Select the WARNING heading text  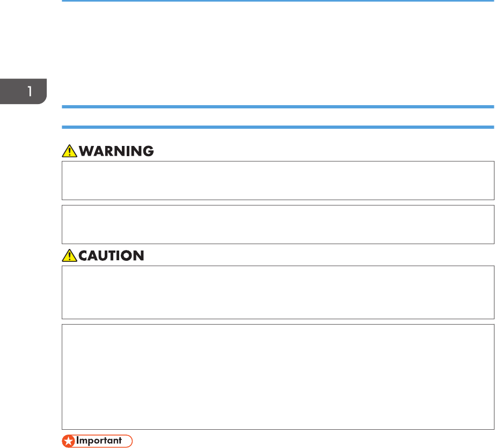coord(116,151)
